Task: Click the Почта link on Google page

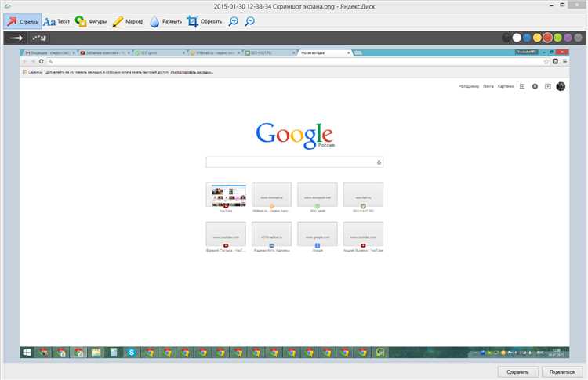Action: tap(488, 86)
